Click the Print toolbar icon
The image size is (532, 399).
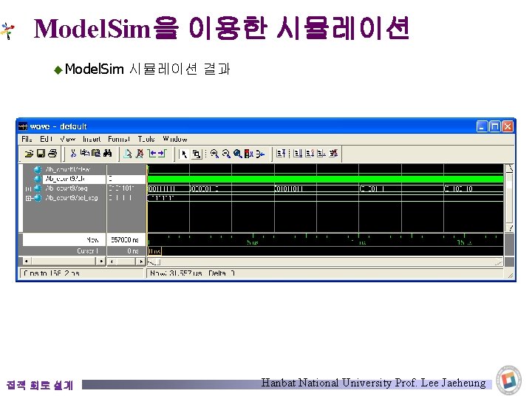click(52, 154)
